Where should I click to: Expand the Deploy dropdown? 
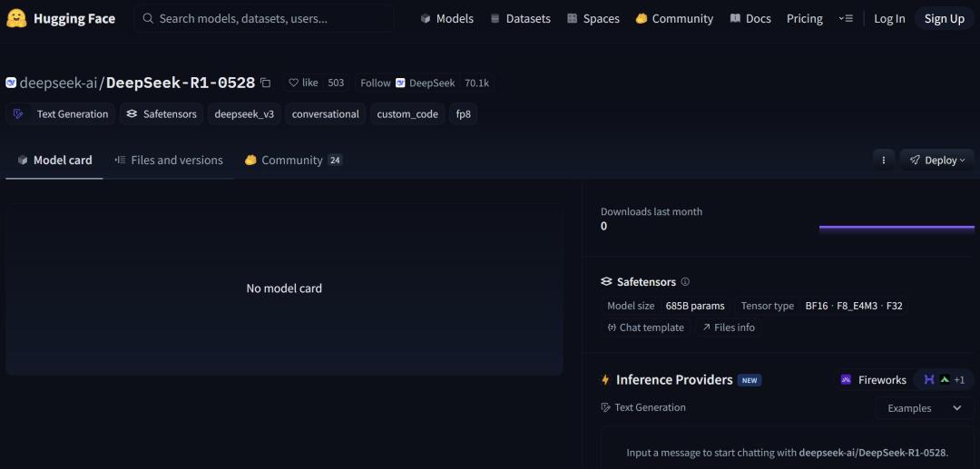click(x=936, y=161)
